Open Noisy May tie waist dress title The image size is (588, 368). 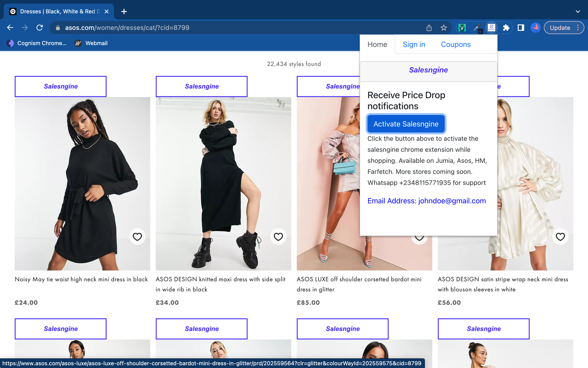pos(81,279)
